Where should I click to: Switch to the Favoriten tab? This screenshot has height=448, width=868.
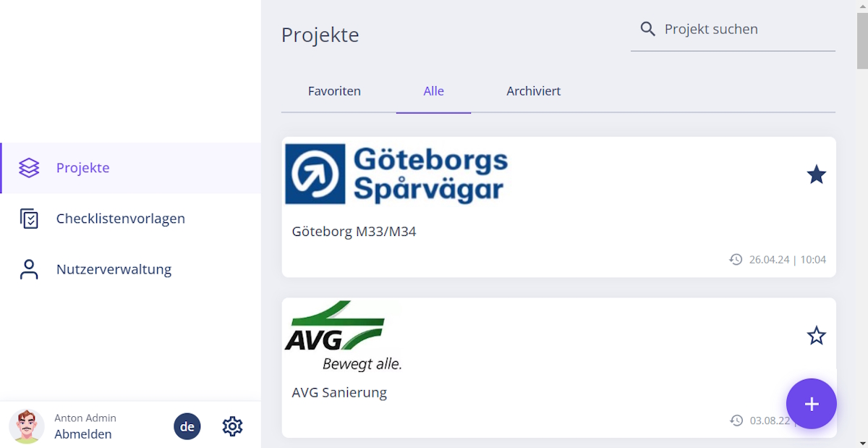pos(334,91)
